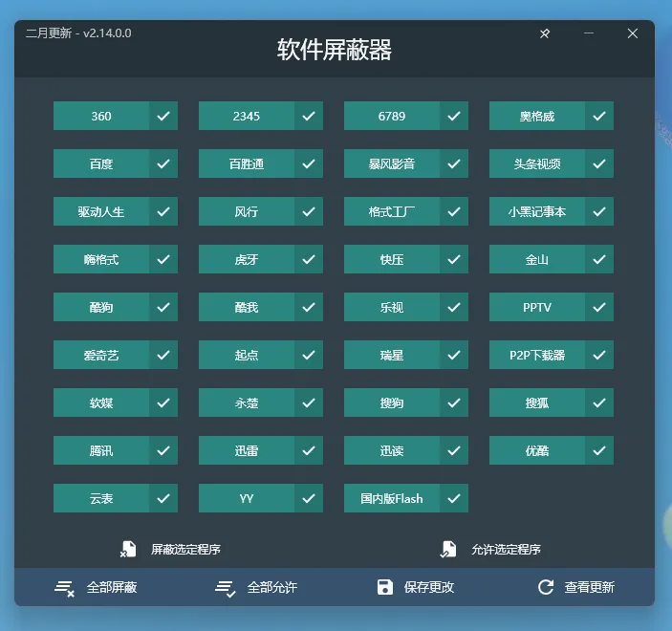The image size is (672, 631).
Task: Select the 乐视 program label
Action: [392, 307]
